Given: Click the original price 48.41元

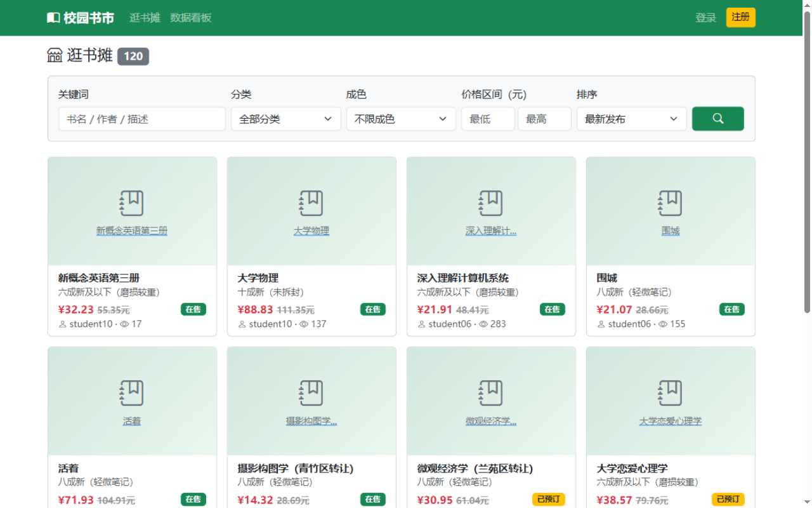Looking at the screenshot, I should coord(472,310).
